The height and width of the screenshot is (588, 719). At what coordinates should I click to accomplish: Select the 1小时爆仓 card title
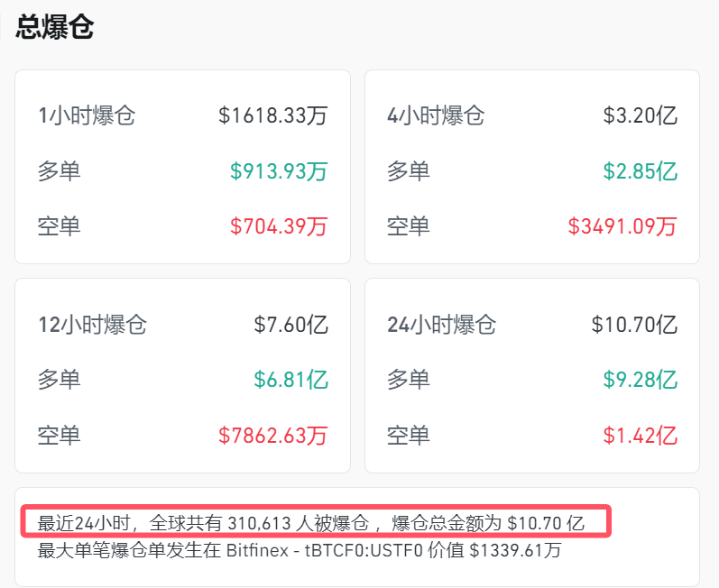pos(86,115)
